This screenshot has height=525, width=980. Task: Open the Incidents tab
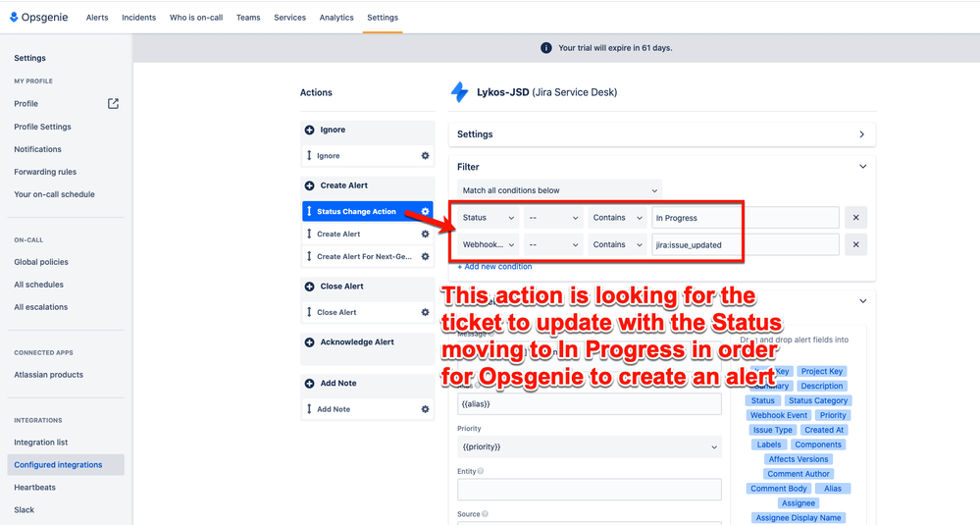[x=138, y=18]
